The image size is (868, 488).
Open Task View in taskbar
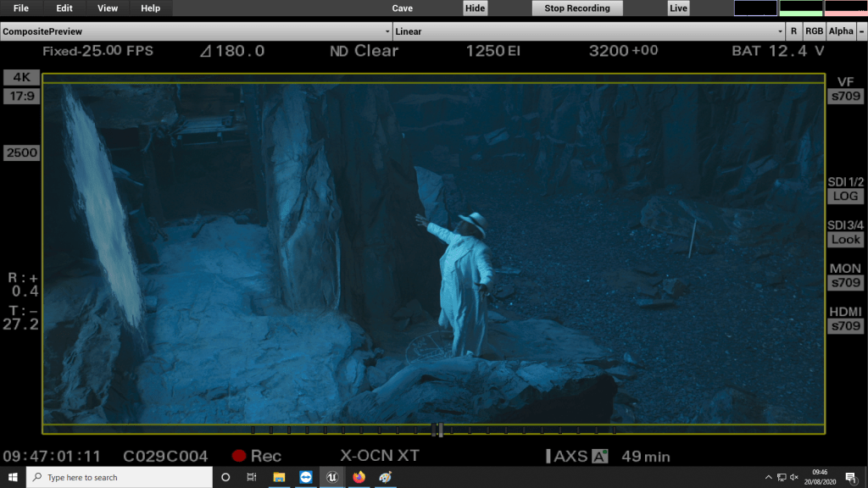coord(252,477)
